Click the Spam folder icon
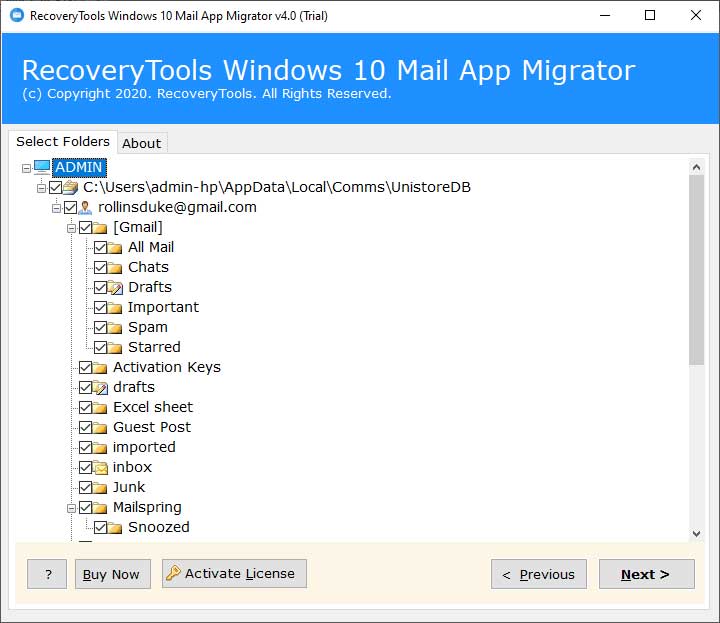Viewport: 720px width, 623px height. 116,327
